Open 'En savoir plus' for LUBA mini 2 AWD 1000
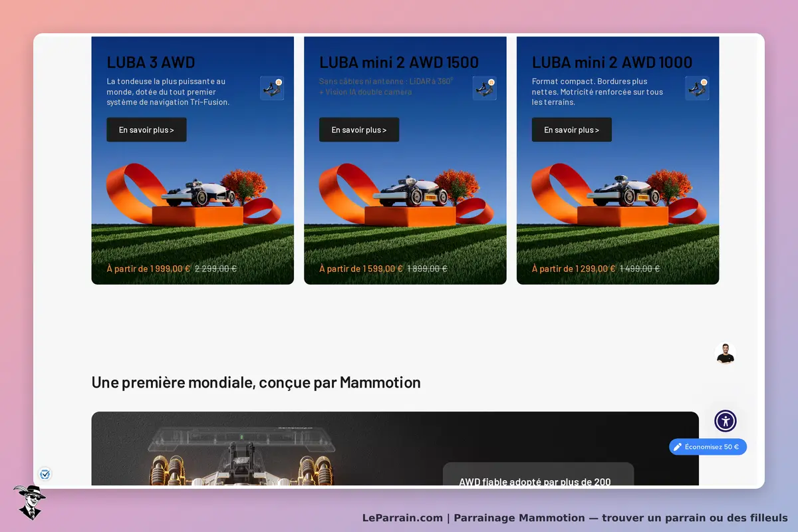798x532 pixels. (x=572, y=130)
